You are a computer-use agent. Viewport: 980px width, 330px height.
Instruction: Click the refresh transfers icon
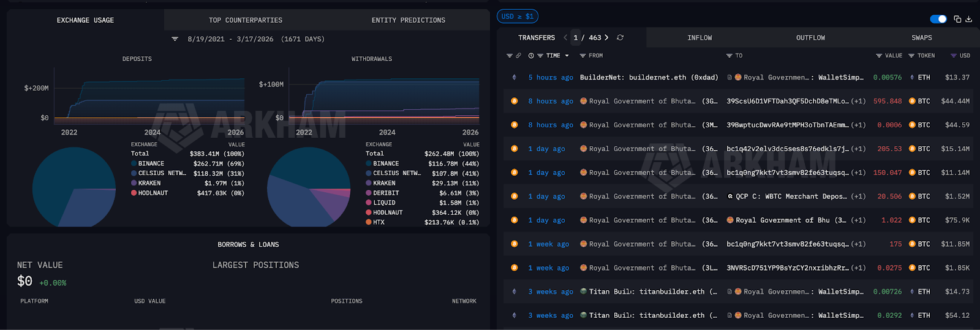coord(620,38)
